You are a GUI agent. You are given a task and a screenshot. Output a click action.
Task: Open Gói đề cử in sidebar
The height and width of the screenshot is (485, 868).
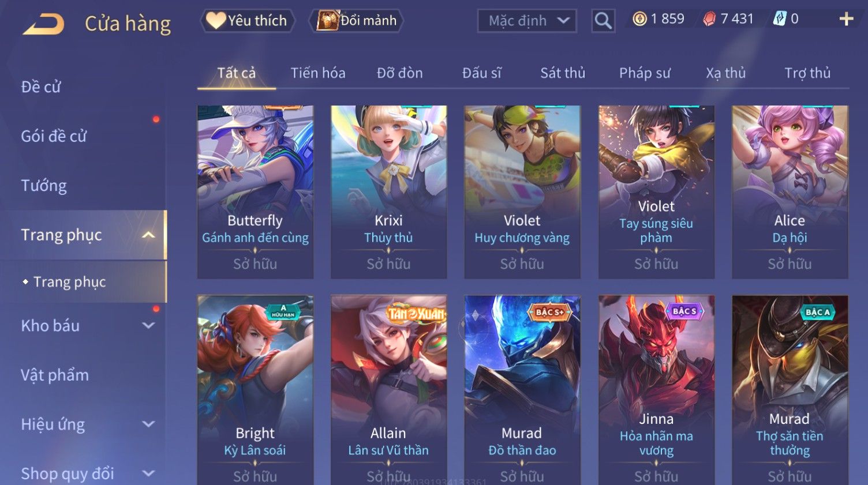(x=54, y=136)
